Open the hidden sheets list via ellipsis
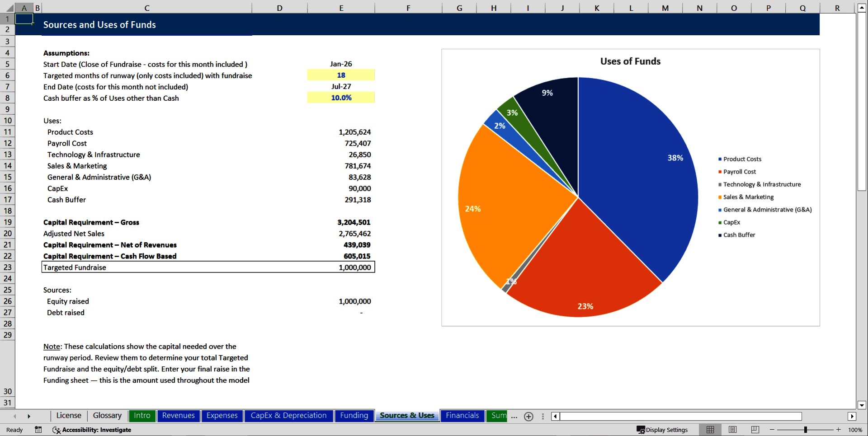 [514, 417]
